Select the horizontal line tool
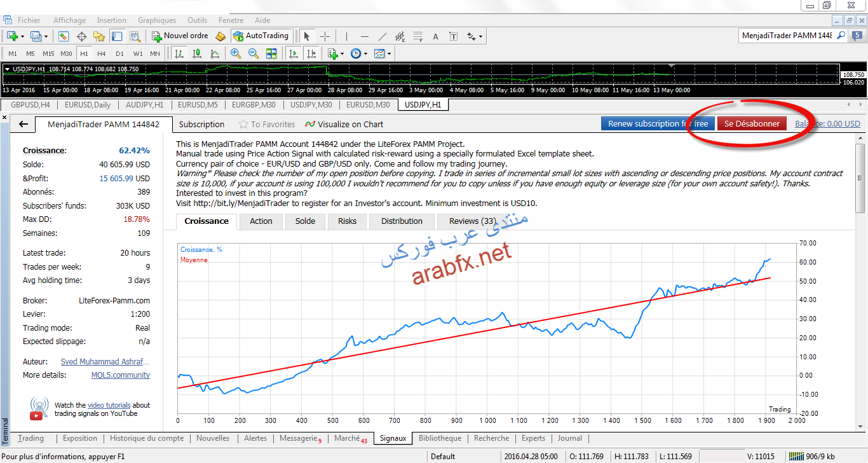The image size is (868, 463). (364, 36)
